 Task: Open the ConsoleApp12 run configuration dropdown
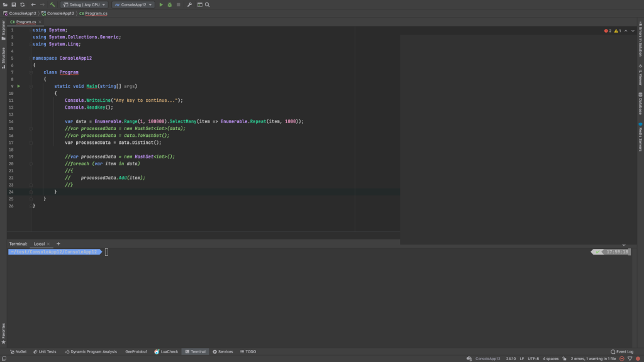(x=133, y=5)
